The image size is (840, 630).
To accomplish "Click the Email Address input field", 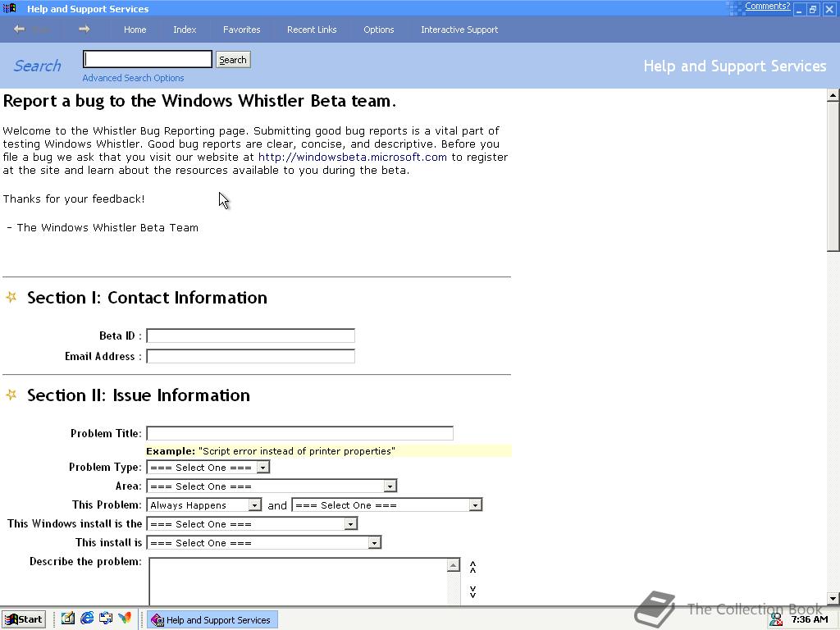I will coord(251,356).
